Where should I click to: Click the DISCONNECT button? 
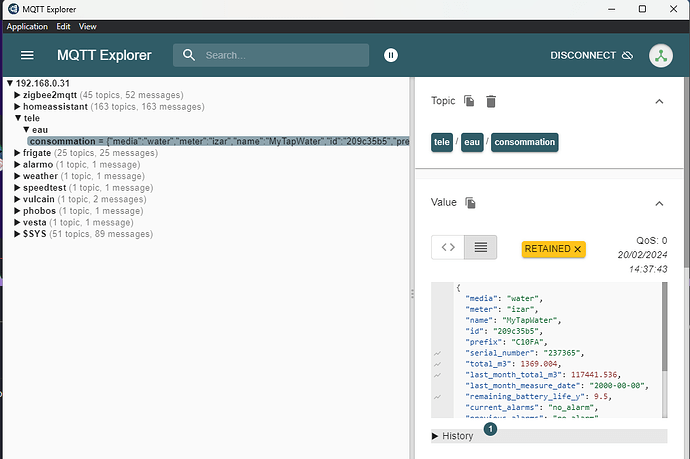coord(591,55)
